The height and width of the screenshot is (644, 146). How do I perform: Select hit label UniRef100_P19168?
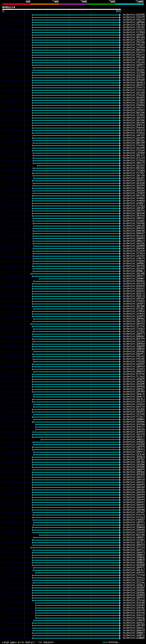134,151
